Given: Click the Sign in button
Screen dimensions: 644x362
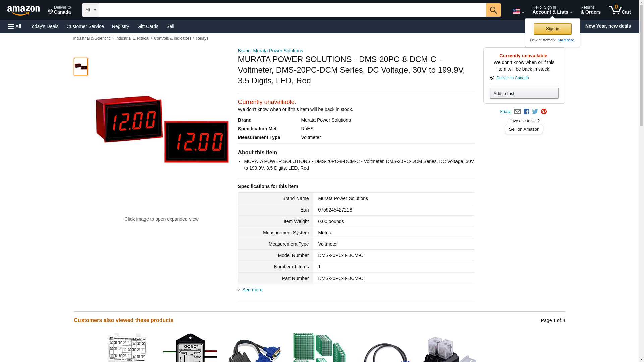Looking at the screenshot, I should tap(552, 29).
